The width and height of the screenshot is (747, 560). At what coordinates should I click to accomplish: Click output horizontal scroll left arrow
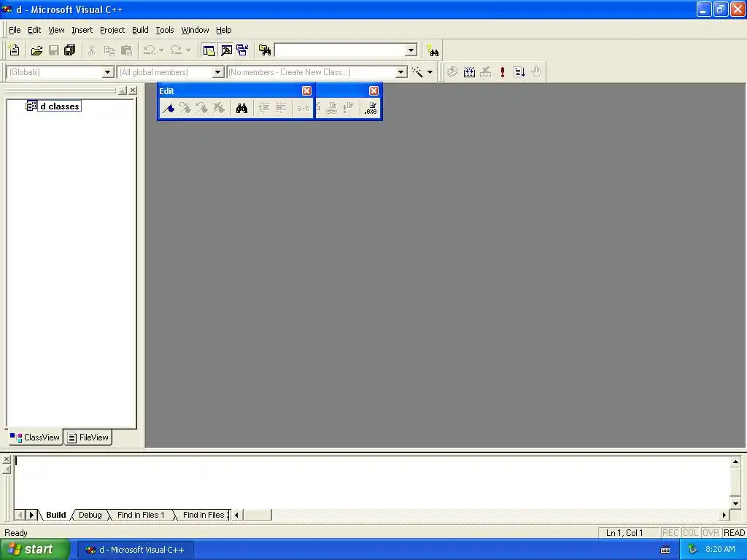[x=237, y=515]
